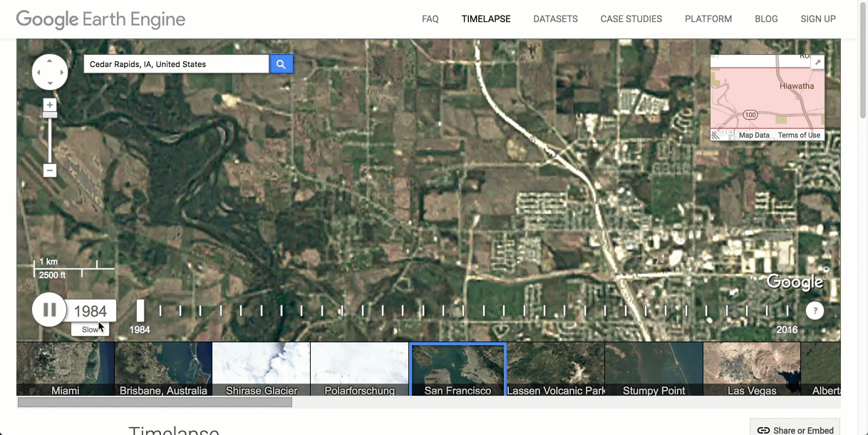
Task: Click the thumbnail strip horizontal scrollbar
Action: 155,402
